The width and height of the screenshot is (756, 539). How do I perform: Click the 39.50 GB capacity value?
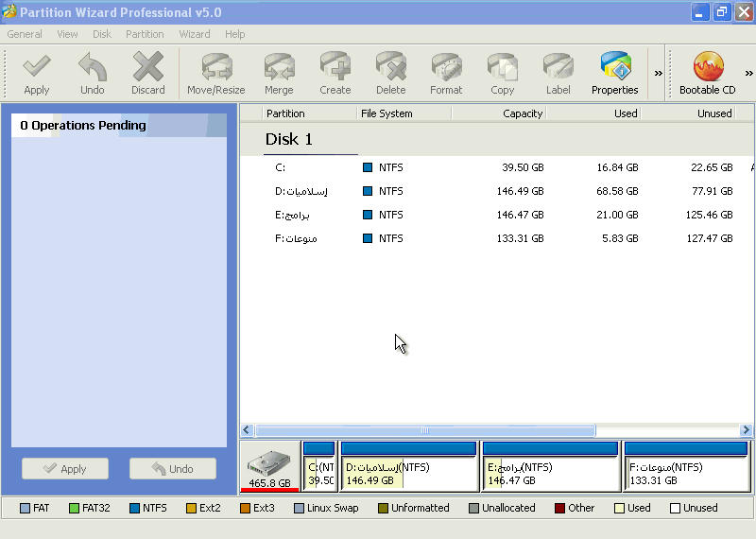pos(523,167)
